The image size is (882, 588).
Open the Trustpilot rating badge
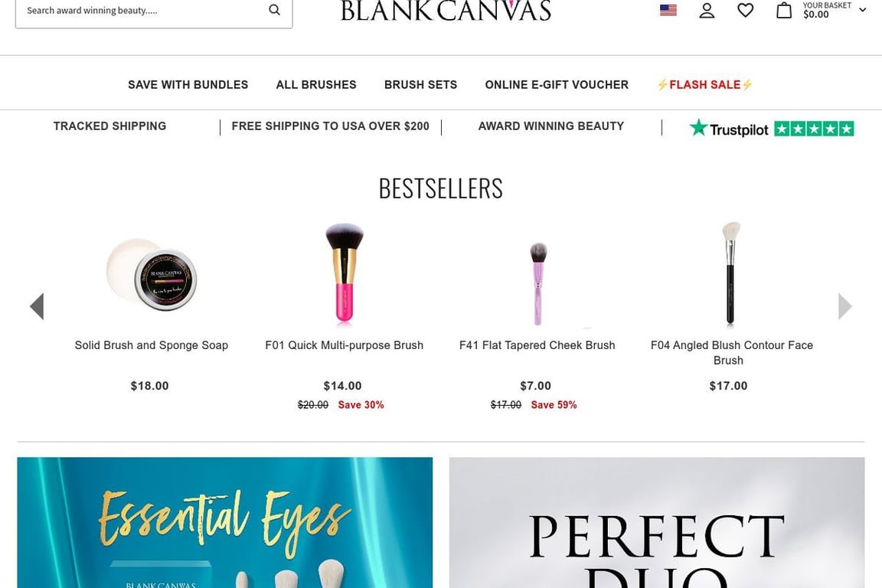[x=771, y=129]
